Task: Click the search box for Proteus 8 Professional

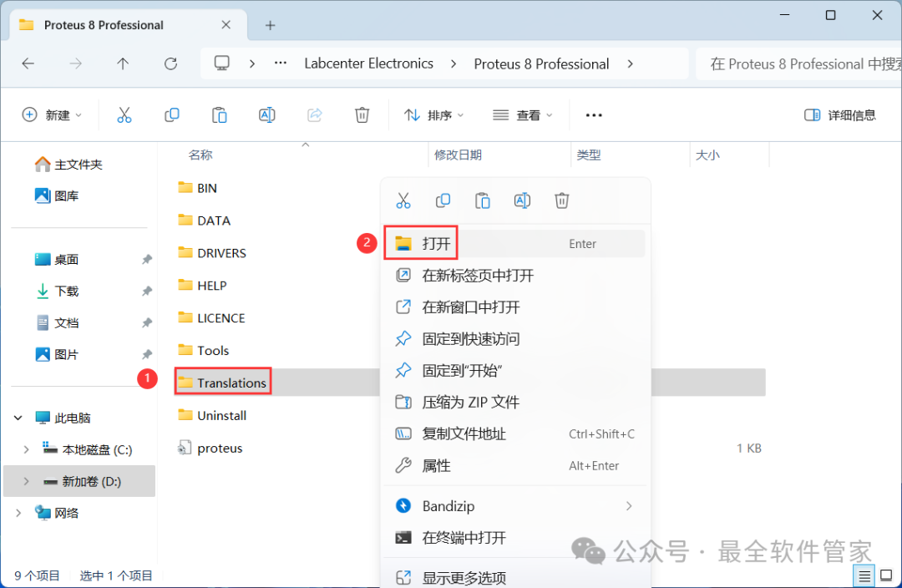Action: (x=798, y=63)
